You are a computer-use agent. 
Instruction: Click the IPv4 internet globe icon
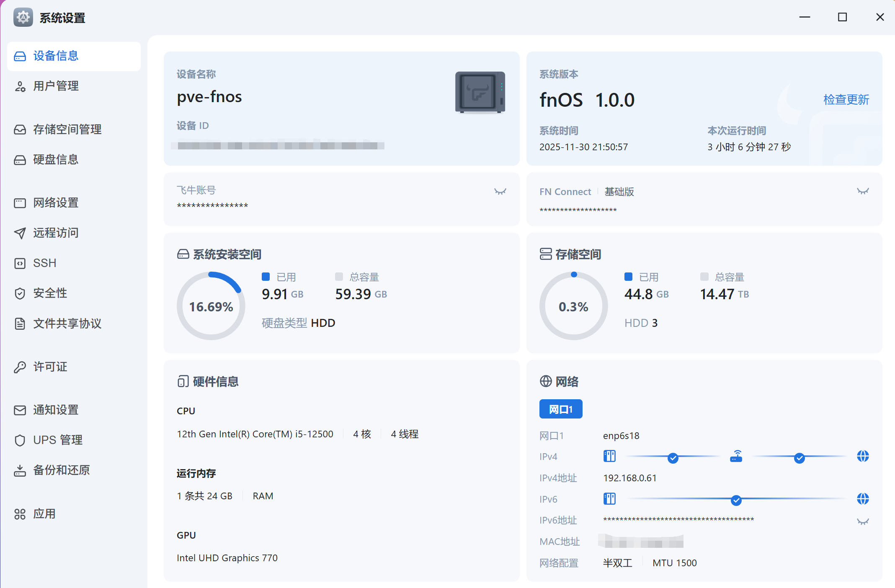tap(863, 456)
